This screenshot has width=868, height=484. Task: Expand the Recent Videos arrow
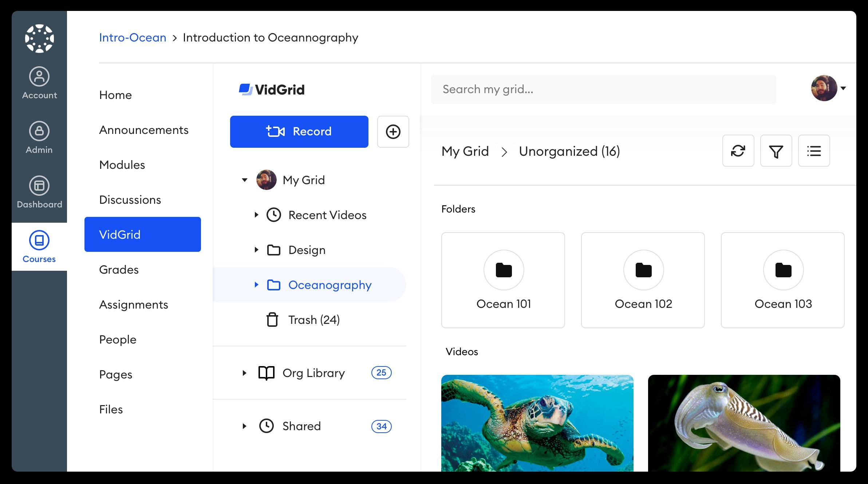[256, 215]
